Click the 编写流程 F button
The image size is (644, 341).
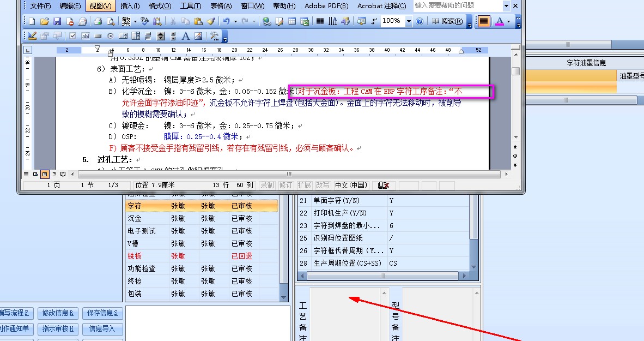point(16,313)
